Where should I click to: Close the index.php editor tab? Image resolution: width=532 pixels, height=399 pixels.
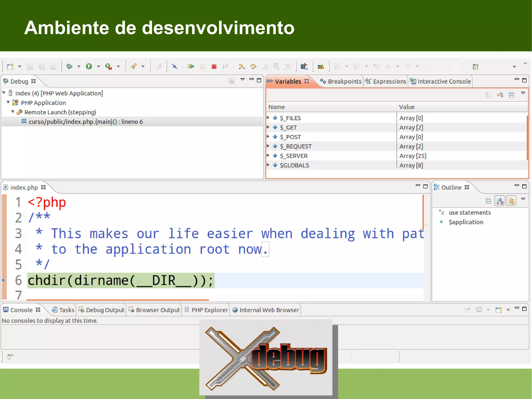[43, 187]
